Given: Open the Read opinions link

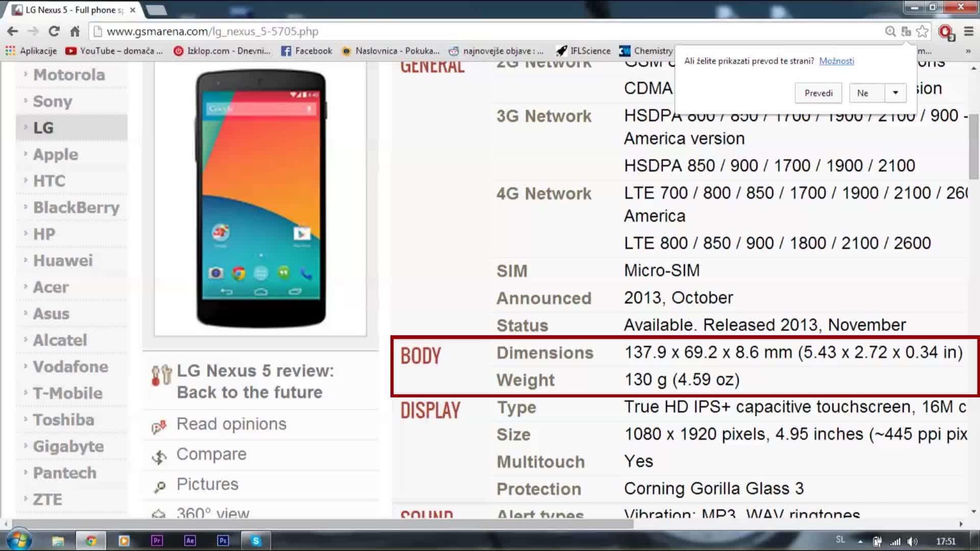Looking at the screenshot, I should click(231, 424).
